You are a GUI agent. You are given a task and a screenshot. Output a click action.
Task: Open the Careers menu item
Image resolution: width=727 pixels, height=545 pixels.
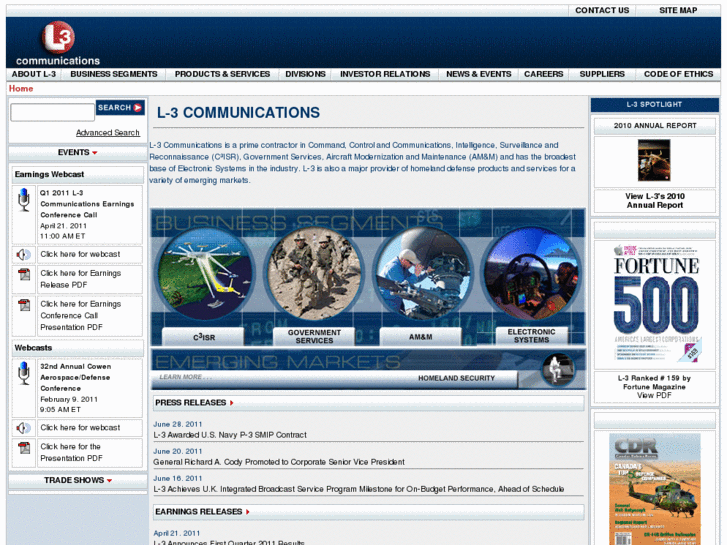pyautogui.click(x=543, y=74)
